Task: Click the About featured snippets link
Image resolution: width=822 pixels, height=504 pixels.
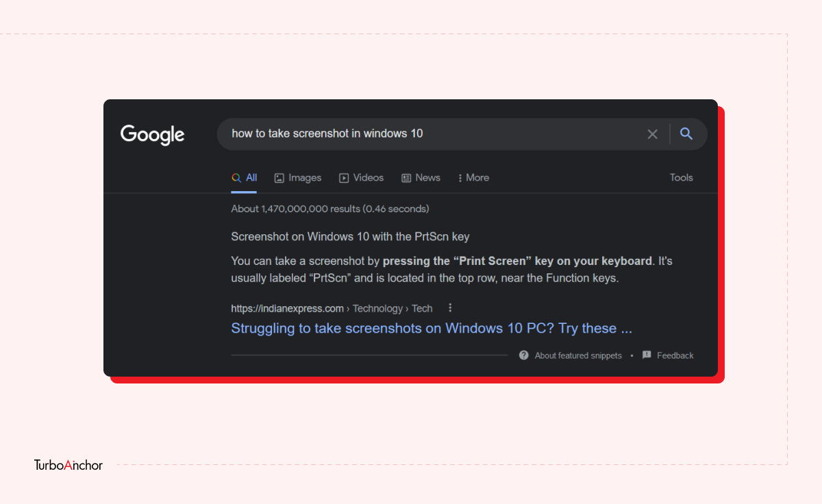Action: [578, 355]
